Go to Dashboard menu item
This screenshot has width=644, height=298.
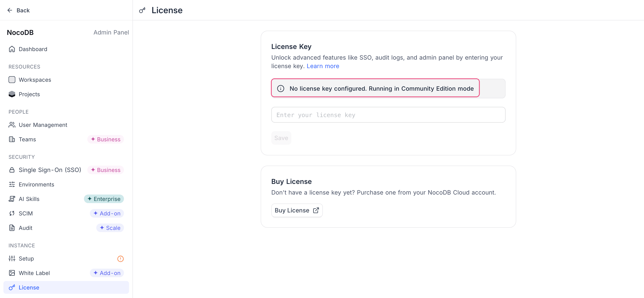(66, 49)
